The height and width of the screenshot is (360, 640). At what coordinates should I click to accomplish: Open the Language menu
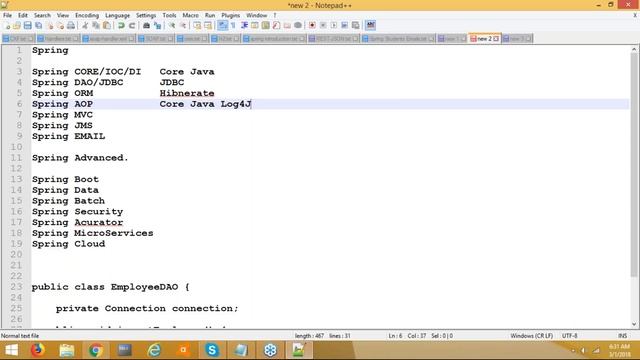117,15
